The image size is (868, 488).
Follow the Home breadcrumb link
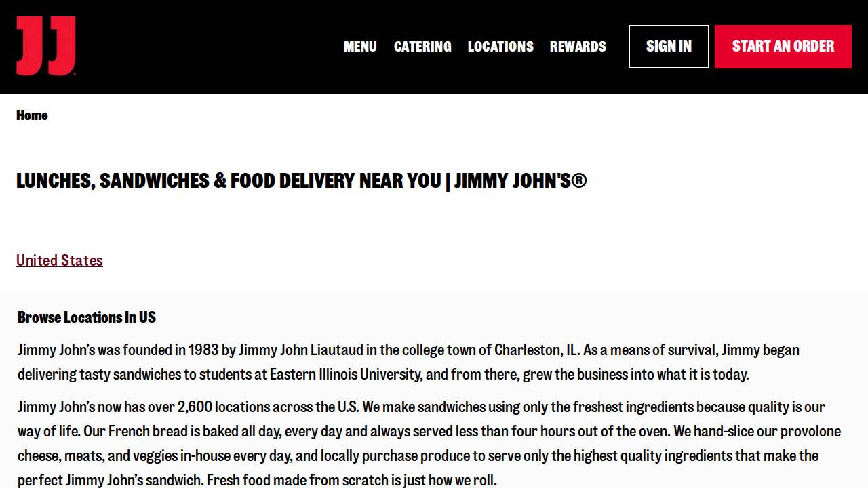click(x=32, y=115)
